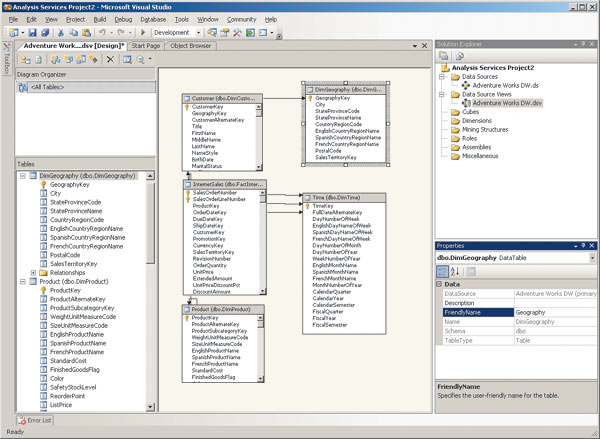600x439 pixels.
Task: Switch to the Start Page tab
Action: [x=145, y=46]
